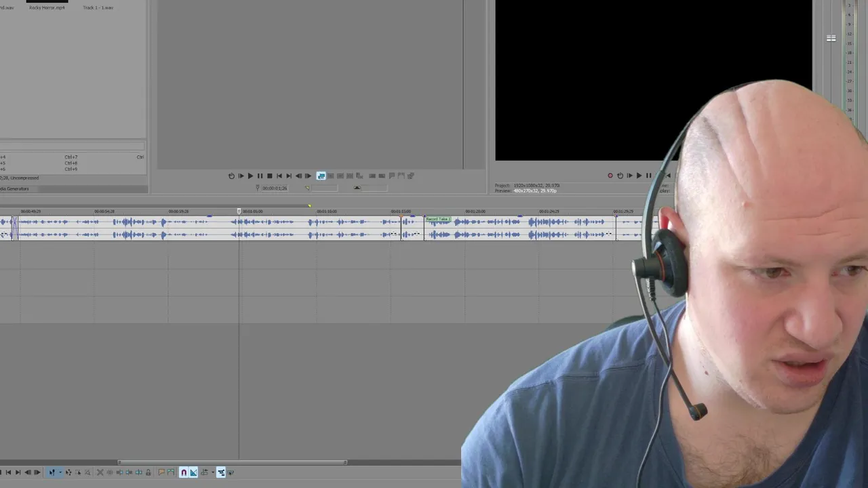Click the horizontal timeline scrollbar
Viewport: 868px width, 488px height.
point(233,462)
